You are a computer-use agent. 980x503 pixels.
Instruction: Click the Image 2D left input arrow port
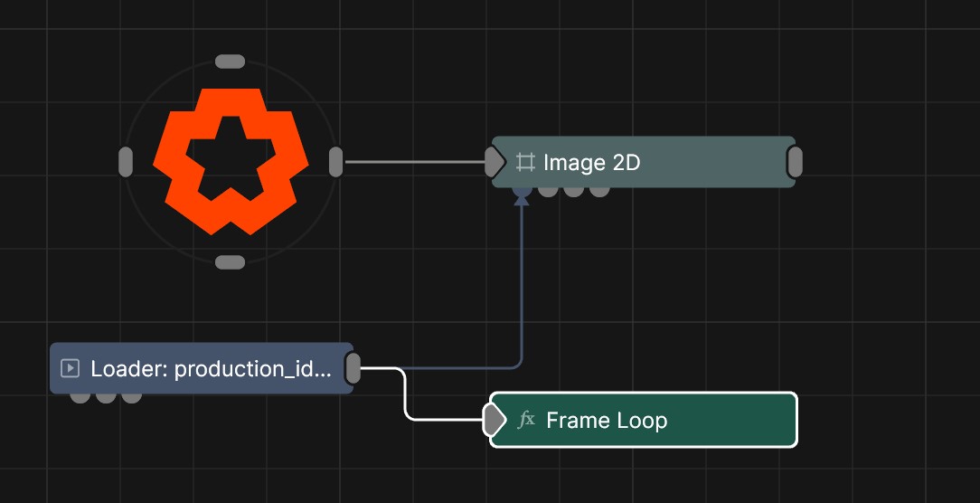495,163
